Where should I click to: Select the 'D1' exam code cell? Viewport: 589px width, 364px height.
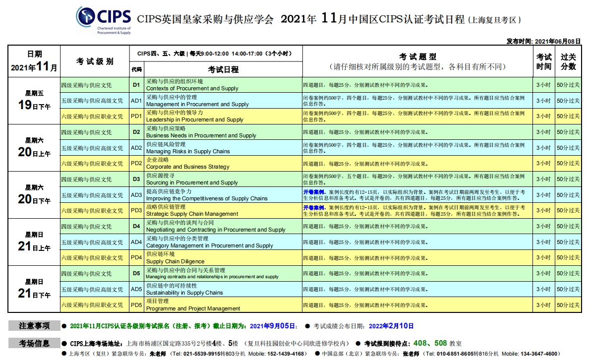point(136,85)
